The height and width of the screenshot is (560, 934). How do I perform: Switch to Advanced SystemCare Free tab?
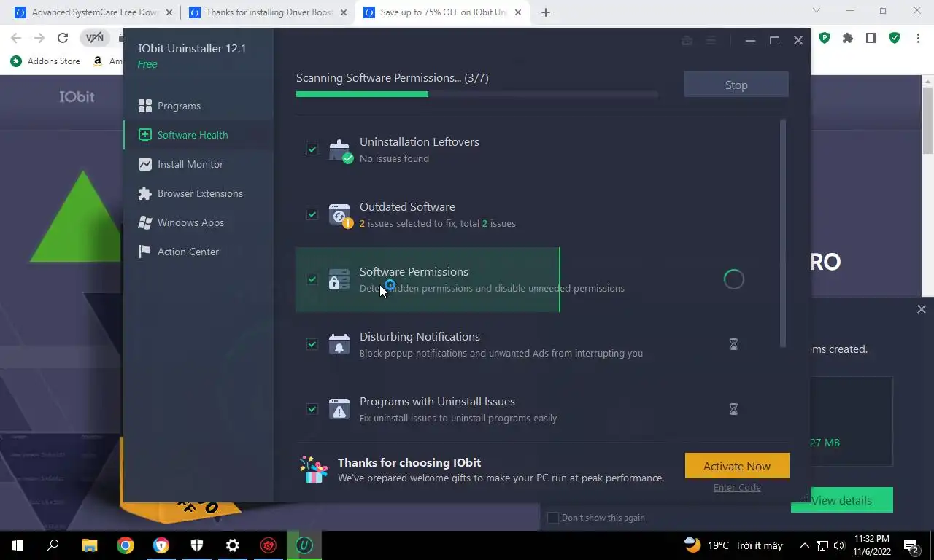tap(95, 12)
